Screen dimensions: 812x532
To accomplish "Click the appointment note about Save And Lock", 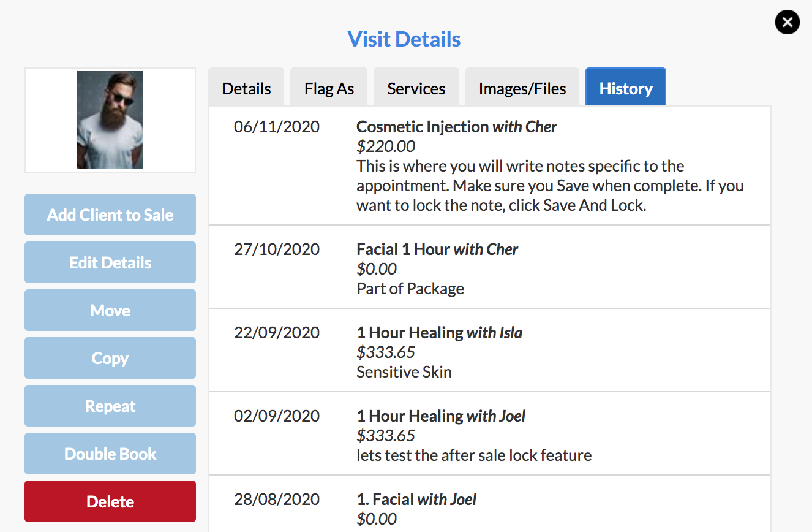I will [550, 186].
